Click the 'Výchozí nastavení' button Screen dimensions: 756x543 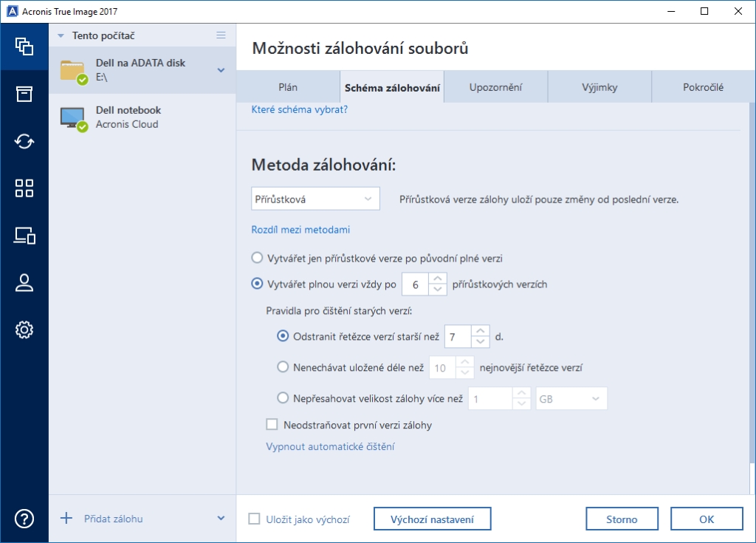click(x=432, y=519)
